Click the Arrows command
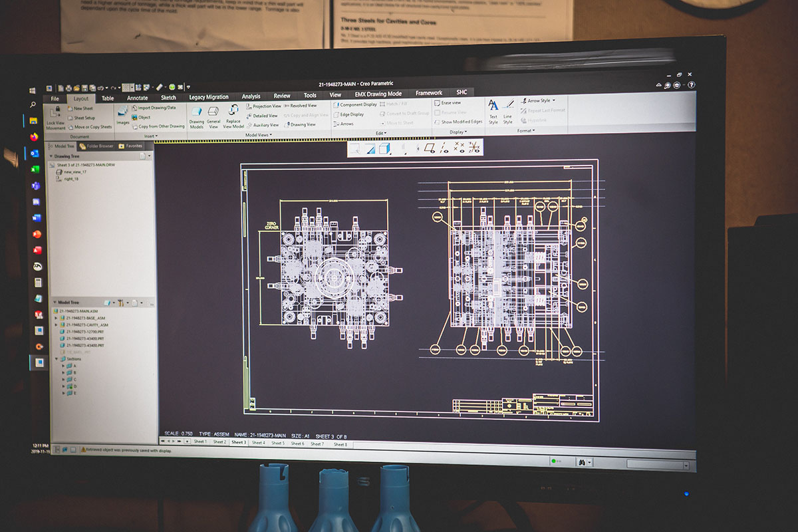Viewport: 798px width, 532px height. pyautogui.click(x=344, y=124)
